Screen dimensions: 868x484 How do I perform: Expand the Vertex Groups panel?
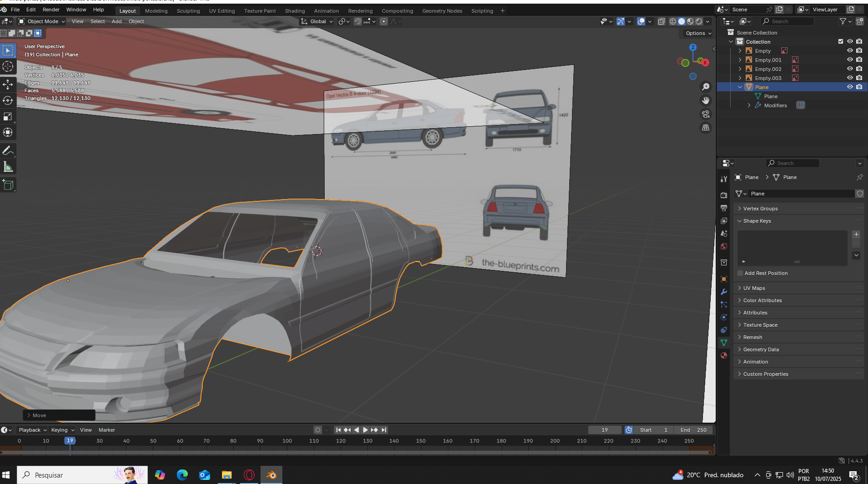[760, 209]
